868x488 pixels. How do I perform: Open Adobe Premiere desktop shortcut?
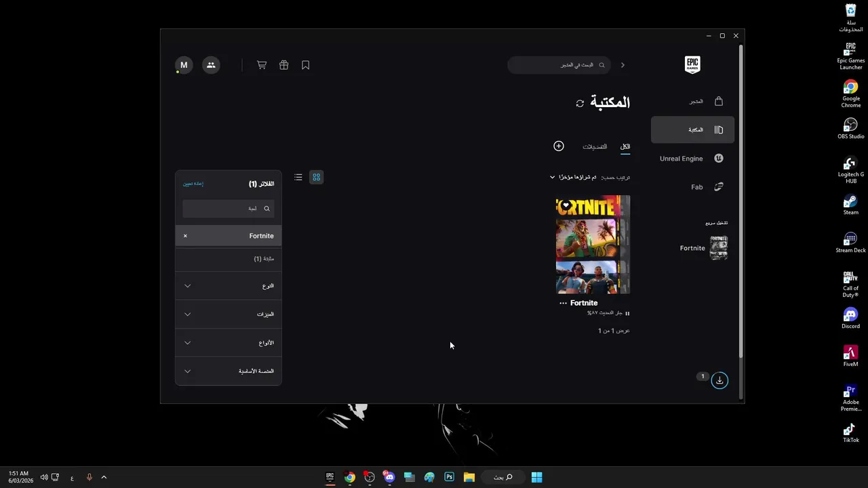click(x=851, y=398)
